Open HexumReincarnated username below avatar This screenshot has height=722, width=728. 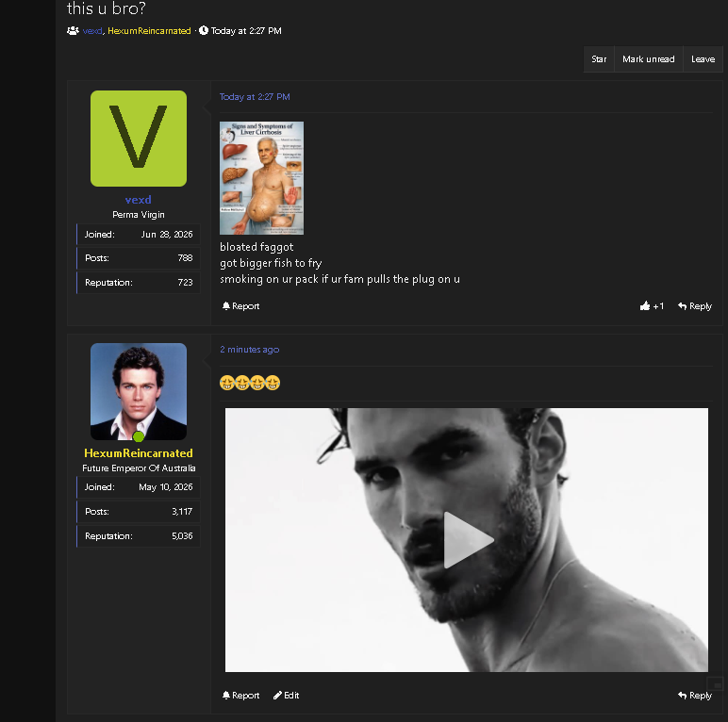tap(139, 452)
